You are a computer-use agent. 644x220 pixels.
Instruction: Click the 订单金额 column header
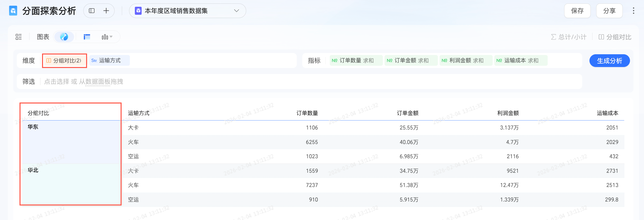click(408, 113)
